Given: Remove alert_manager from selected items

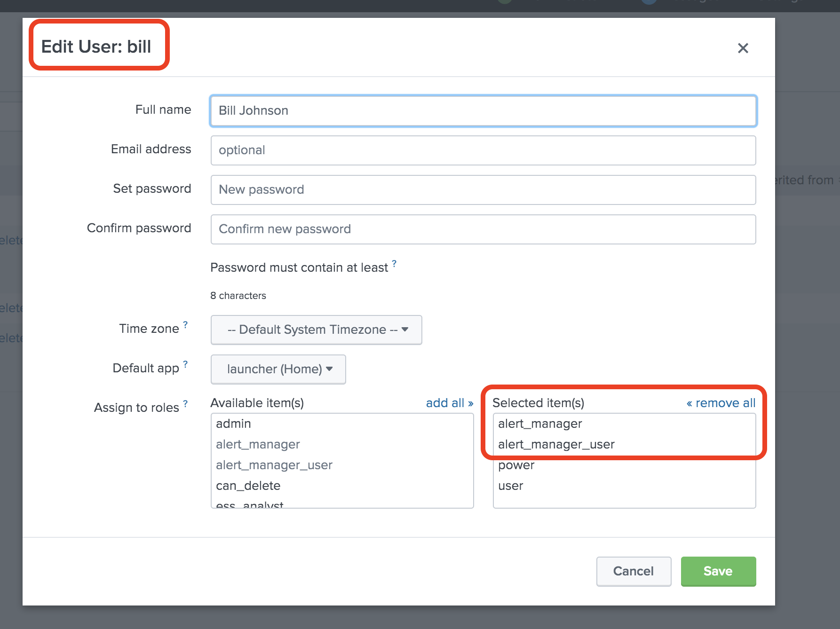Looking at the screenshot, I should (x=624, y=424).
